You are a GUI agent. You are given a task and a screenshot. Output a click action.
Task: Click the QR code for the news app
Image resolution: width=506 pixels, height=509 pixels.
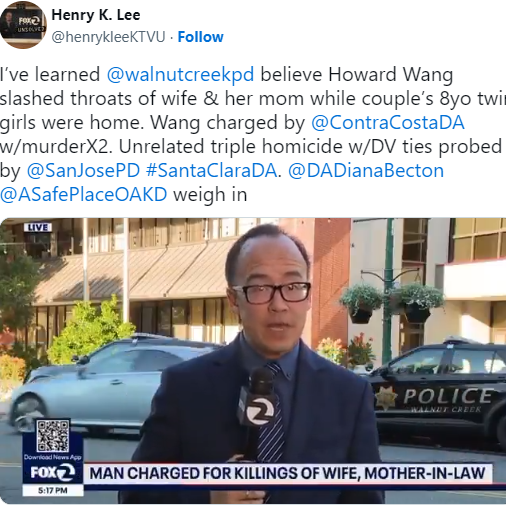(53, 435)
